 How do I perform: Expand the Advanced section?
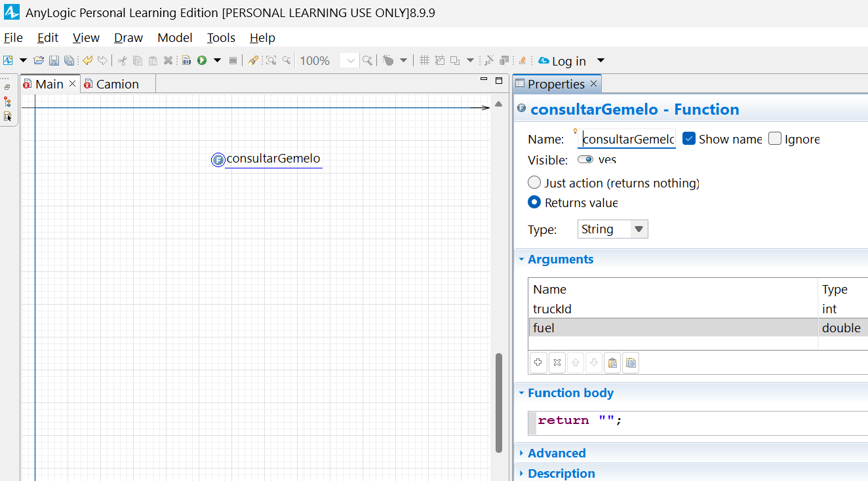tap(522, 453)
